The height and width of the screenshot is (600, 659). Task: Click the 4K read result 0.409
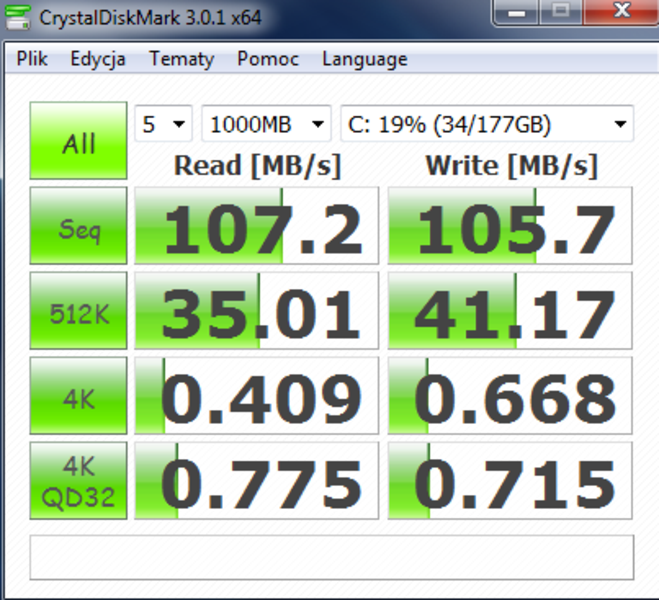tap(256, 395)
